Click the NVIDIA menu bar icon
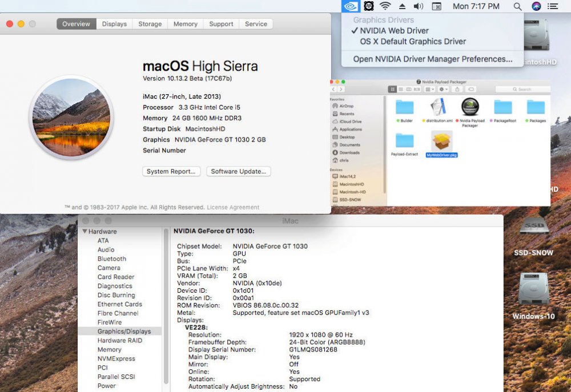Viewport: 571px width, 392px height. (351, 6)
